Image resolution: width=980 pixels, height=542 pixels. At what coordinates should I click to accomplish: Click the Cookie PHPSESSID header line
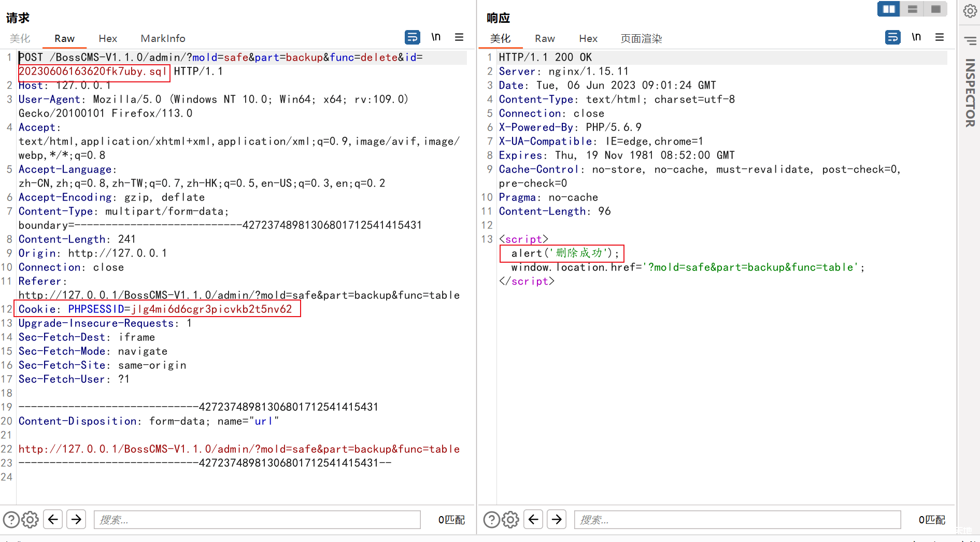155,309
